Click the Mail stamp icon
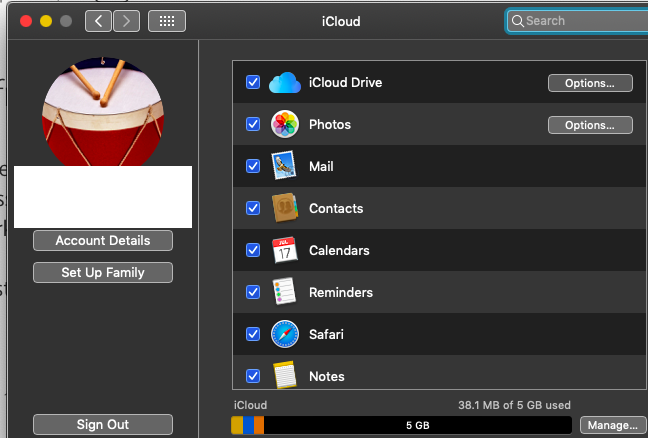 click(284, 166)
